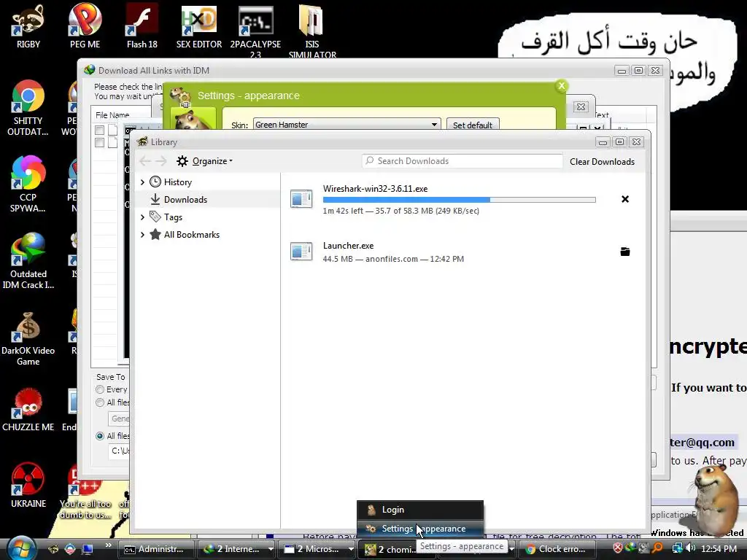Choose Settings - appearance menu entry
Viewport: 747px width, 560px height.
coord(419,529)
